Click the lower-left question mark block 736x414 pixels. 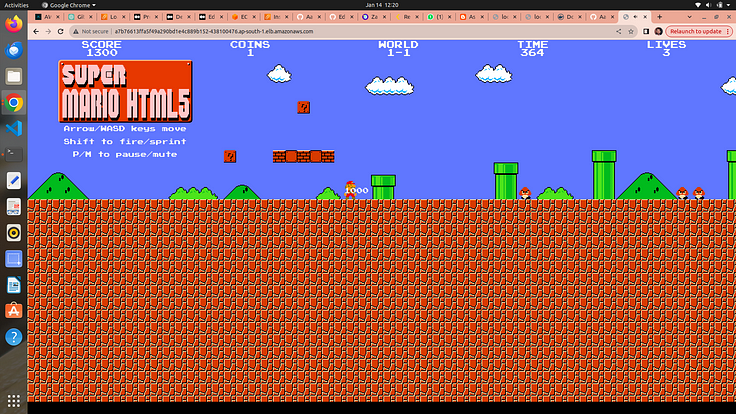[230, 156]
